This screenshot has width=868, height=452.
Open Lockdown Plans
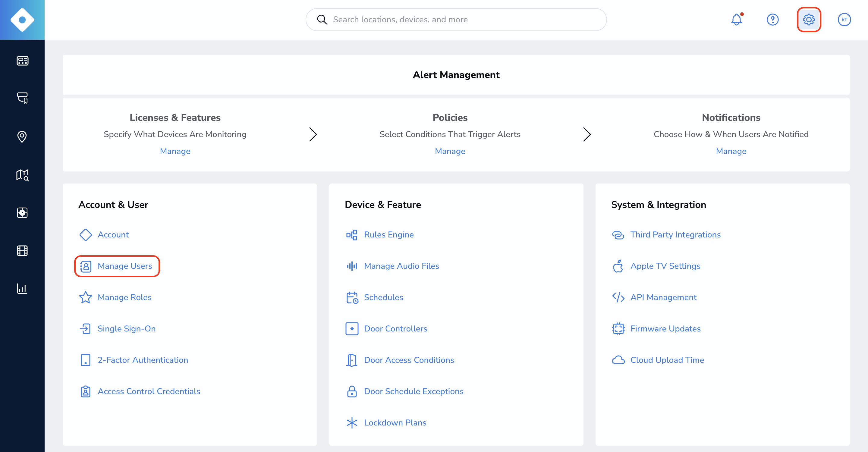(395, 423)
